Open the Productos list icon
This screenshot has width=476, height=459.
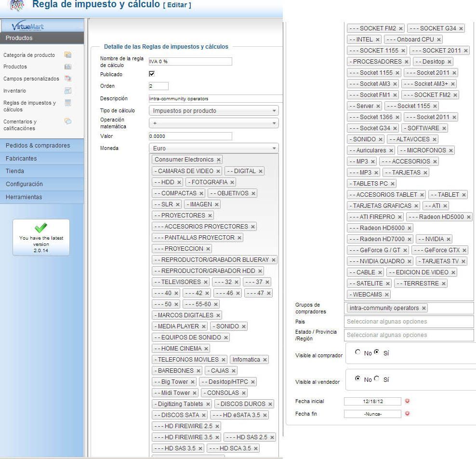coord(68,67)
